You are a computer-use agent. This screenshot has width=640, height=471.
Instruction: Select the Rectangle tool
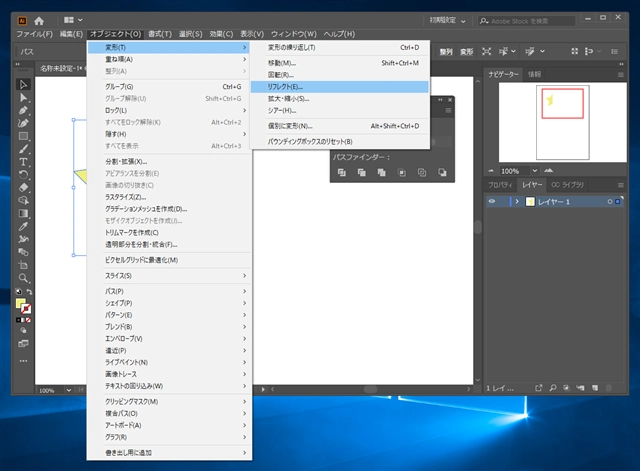23,136
